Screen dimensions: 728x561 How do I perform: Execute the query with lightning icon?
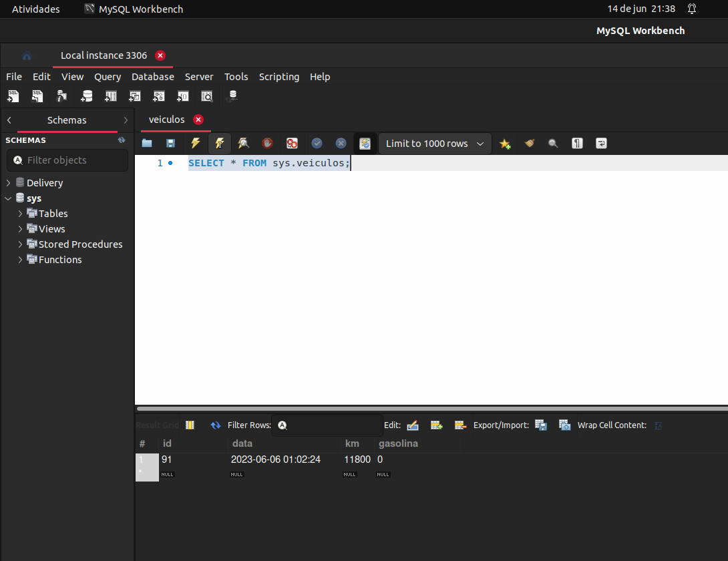click(x=196, y=143)
